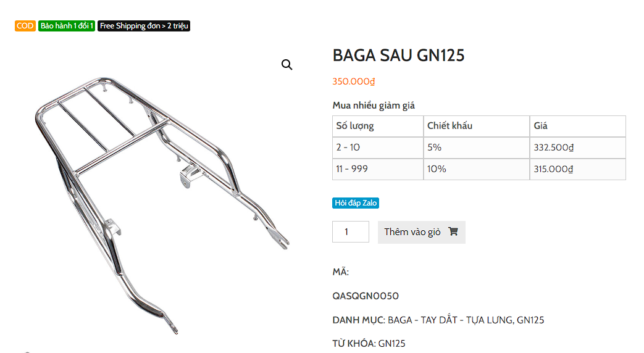644x353 pixels.
Task: Click the magnifier zoom icon on product image
Action: coord(286,64)
